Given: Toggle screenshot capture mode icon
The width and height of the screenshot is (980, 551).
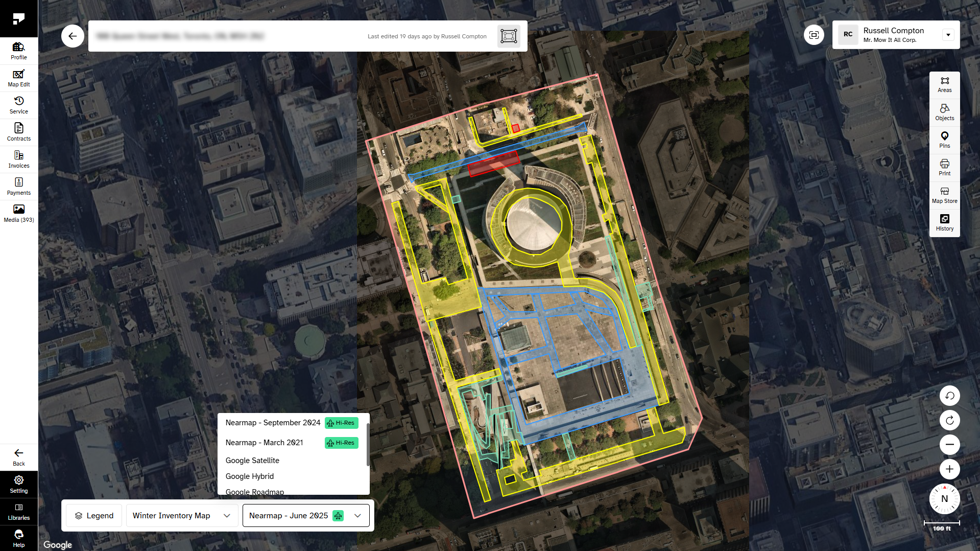Looking at the screenshot, I should click(x=814, y=35).
